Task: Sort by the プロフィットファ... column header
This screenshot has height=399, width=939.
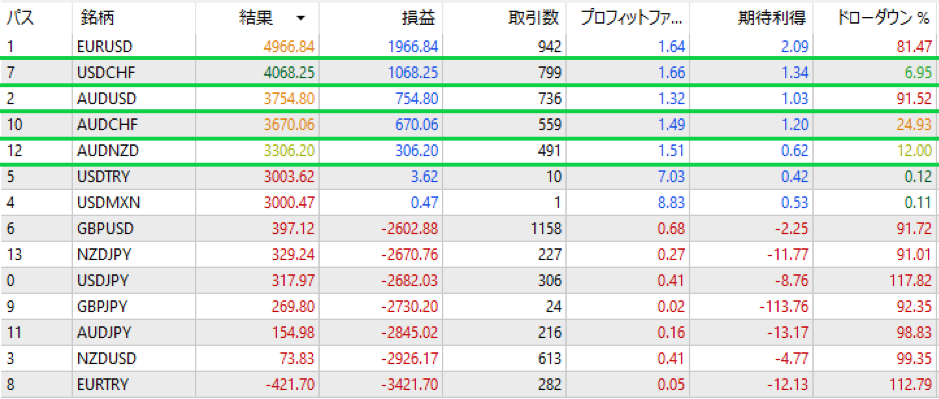Action: click(632, 19)
